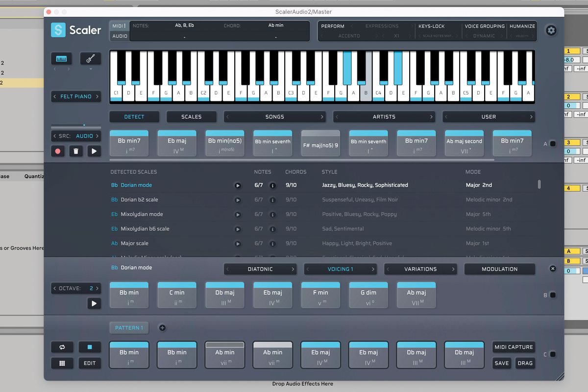Enable the loop playback icon
The height and width of the screenshot is (392, 588).
(x=62, y=347)
